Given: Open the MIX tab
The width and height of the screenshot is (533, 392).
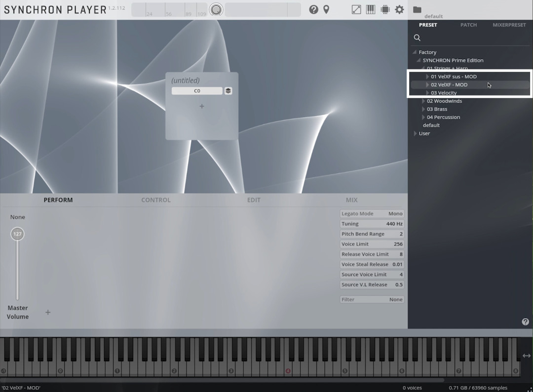Looking at the screenshot, I should click(351, 200).
